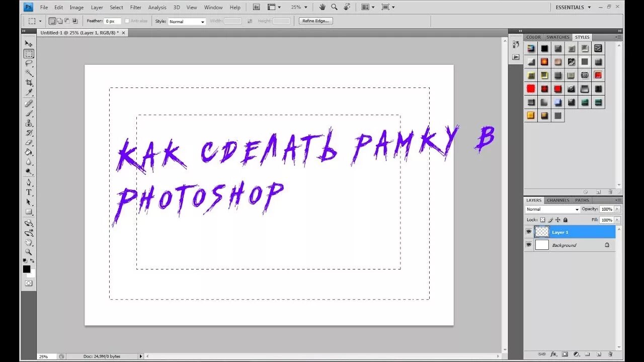Open the Select menu

click(116, 8)
